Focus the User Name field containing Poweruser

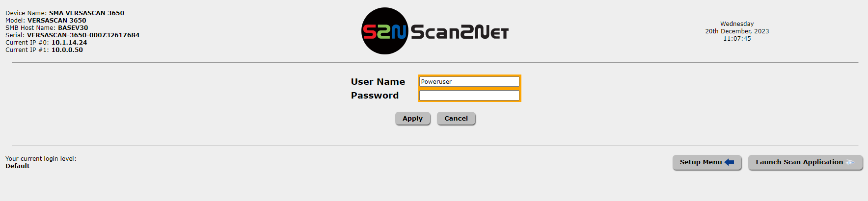(469, 81)
